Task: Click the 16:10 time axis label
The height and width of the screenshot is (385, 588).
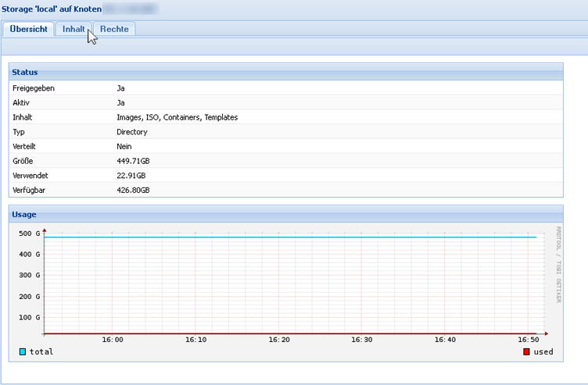Action: coord(195,340)
